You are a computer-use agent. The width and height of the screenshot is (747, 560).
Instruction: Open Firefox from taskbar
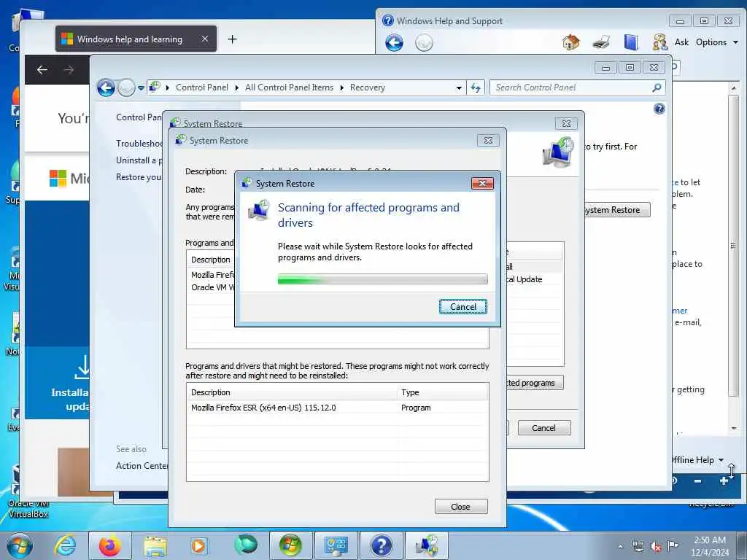click(x=109, y=545)
